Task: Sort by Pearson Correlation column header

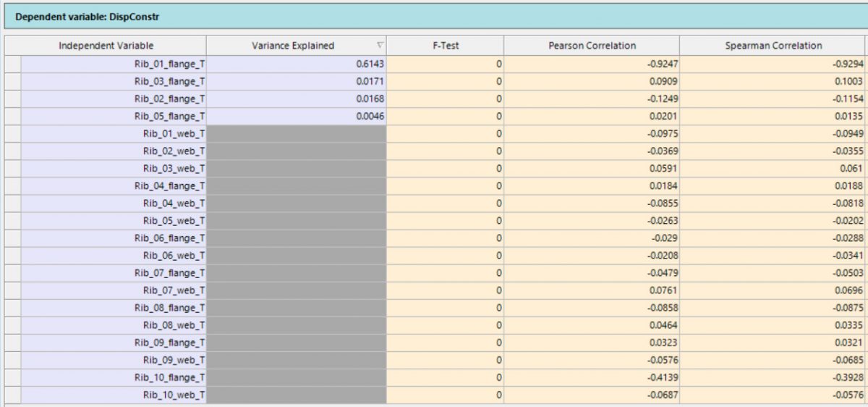Action: 592,46
